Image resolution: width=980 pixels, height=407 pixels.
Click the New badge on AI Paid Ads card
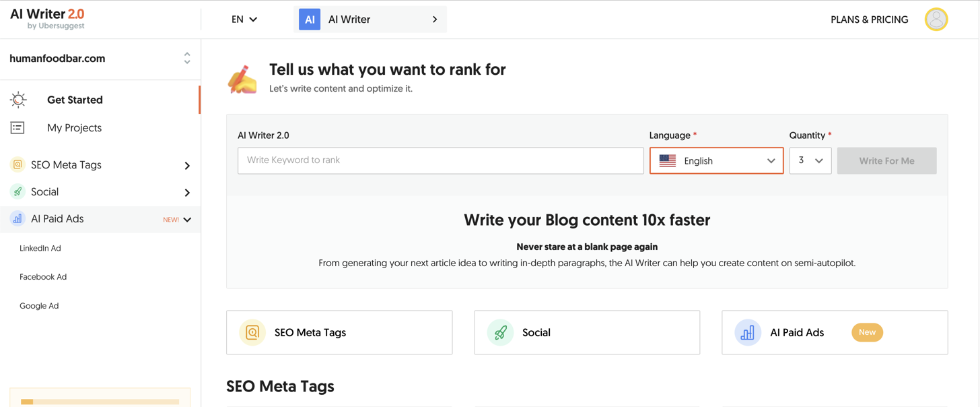[x=867, y=332]
